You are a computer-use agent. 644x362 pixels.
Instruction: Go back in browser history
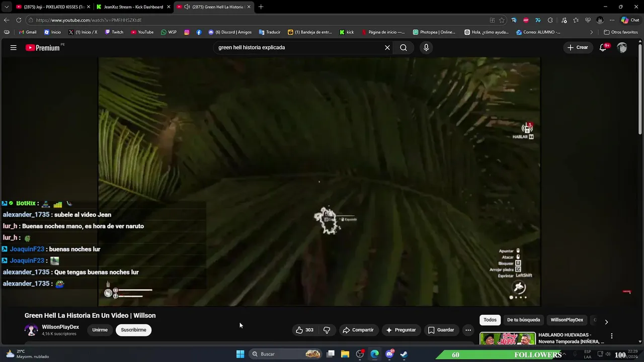coord(7,20)
